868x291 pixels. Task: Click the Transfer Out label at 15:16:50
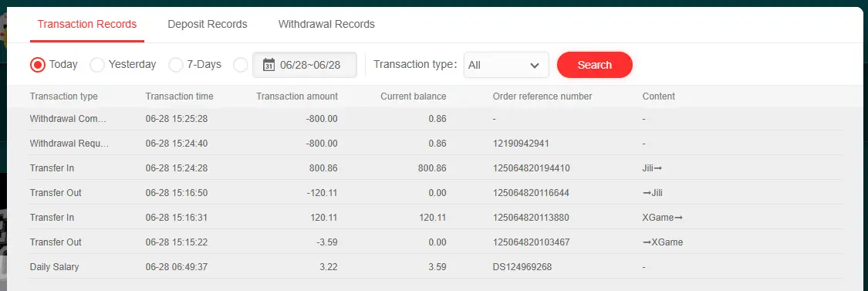tap(56, 193)
